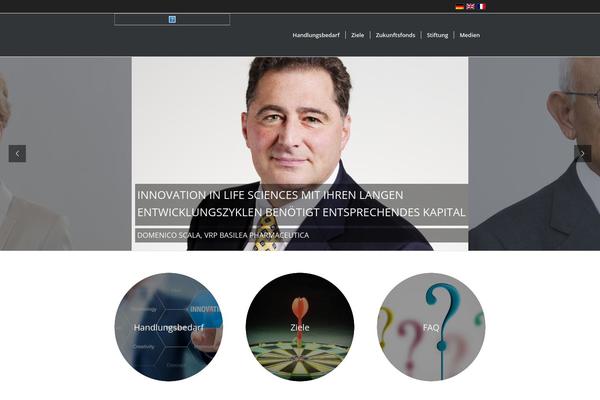Open the Ziele menu item
Screen dimensions: 600x400
click(x=357, y=35)
